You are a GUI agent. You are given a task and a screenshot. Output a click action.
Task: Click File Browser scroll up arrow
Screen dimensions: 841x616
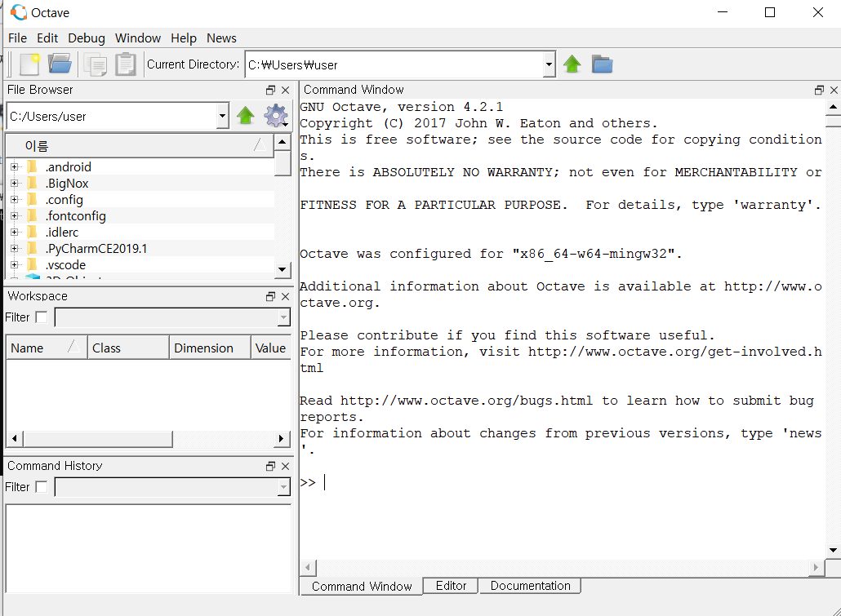[283, 142]
